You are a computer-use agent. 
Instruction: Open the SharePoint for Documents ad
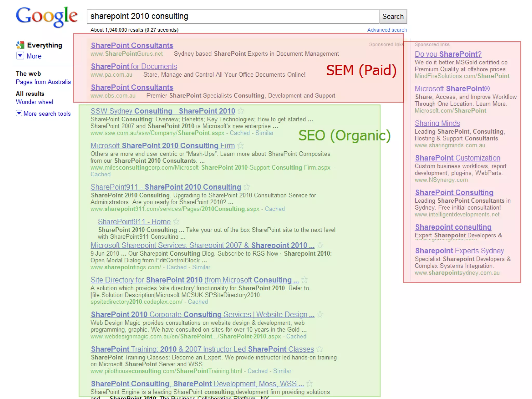134,66
